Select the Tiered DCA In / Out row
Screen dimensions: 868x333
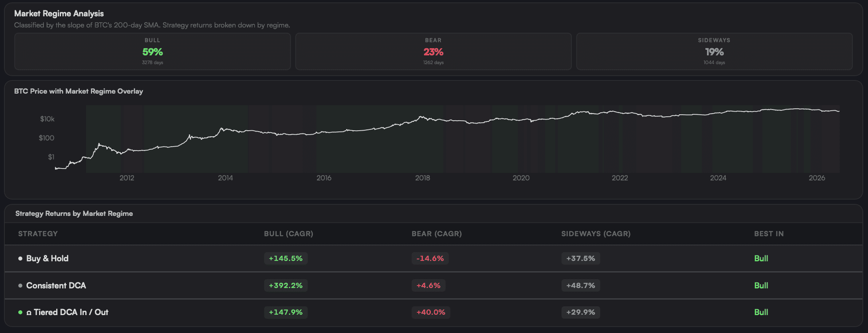point(434,312)
